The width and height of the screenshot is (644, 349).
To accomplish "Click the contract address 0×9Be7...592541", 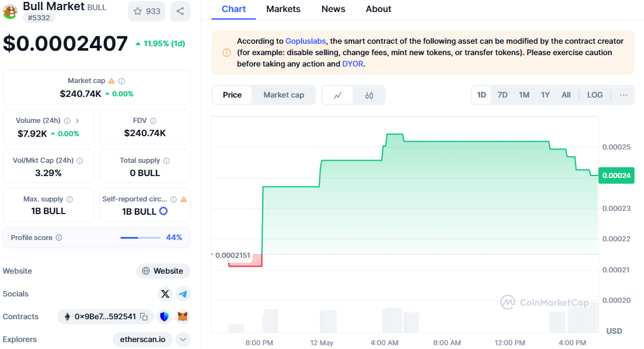I will click(x=105, y=317).
